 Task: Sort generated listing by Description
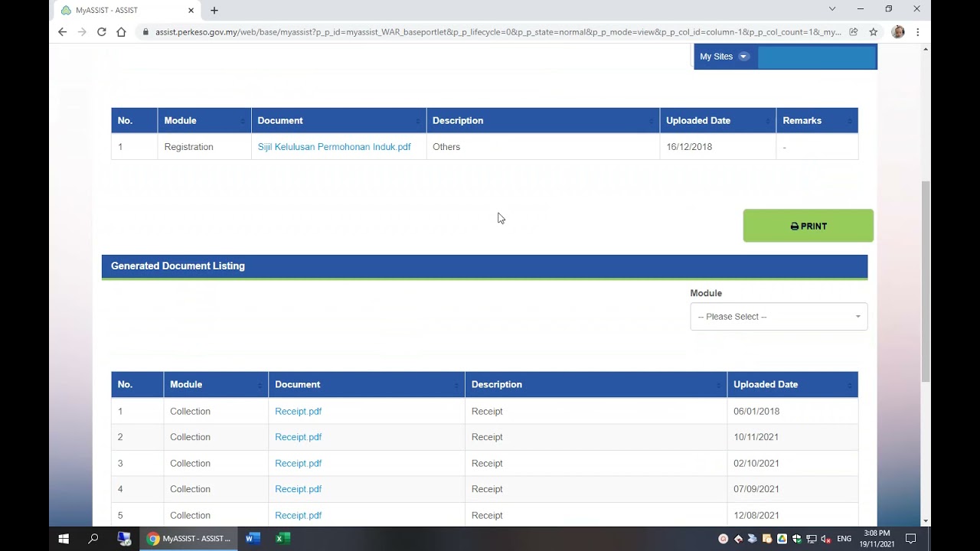click(596, 385)
